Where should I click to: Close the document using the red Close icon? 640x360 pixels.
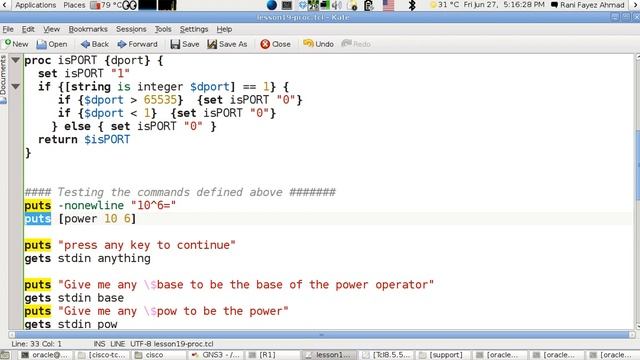(x=276, y=44)
